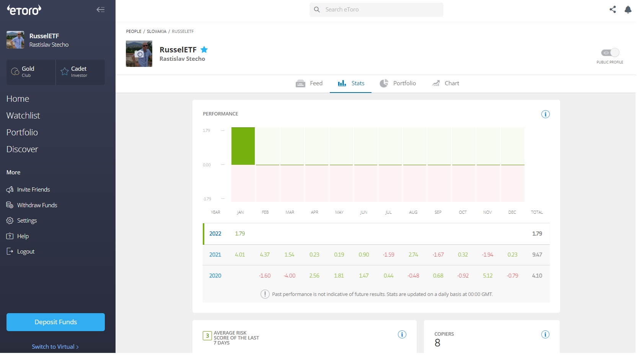Click the risk score 3 badge
This screenshot has width=642, height=364.
[x=207, y=336]
